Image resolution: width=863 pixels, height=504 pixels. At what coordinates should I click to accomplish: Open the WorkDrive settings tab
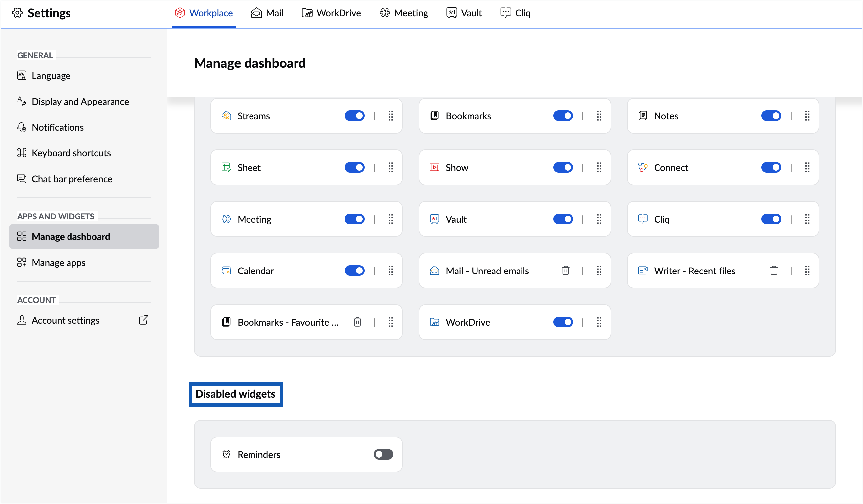[332, 13]
